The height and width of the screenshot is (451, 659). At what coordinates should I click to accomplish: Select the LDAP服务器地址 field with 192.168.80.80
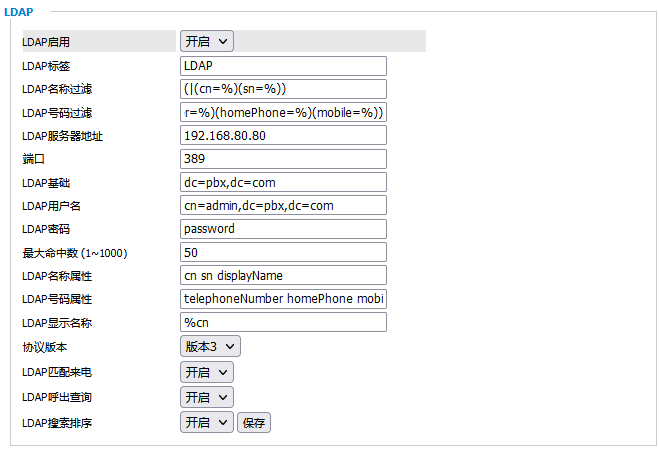283,135
